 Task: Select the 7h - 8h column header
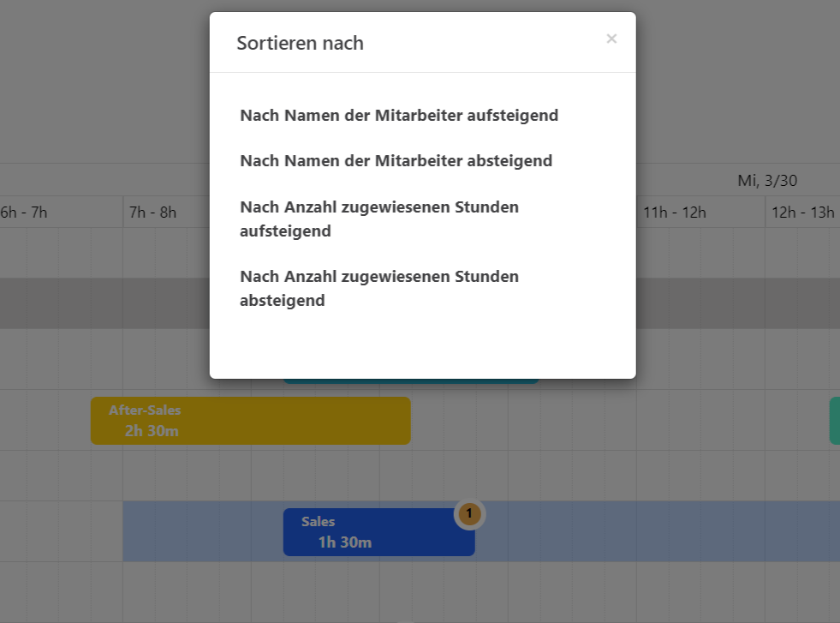153,213
